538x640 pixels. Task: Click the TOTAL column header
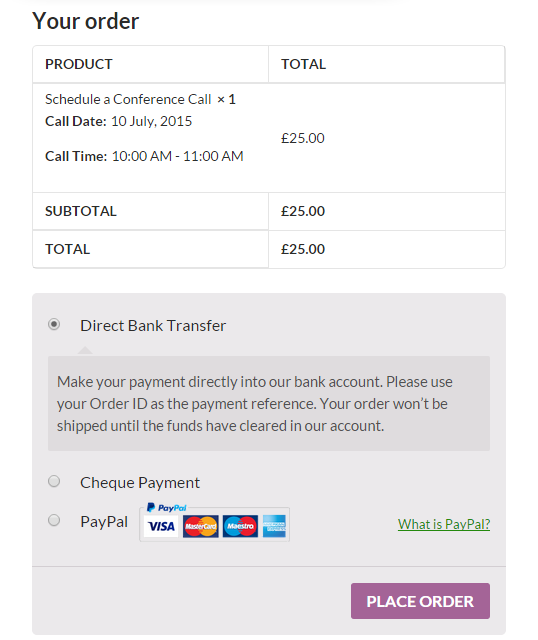coord(303,64)
